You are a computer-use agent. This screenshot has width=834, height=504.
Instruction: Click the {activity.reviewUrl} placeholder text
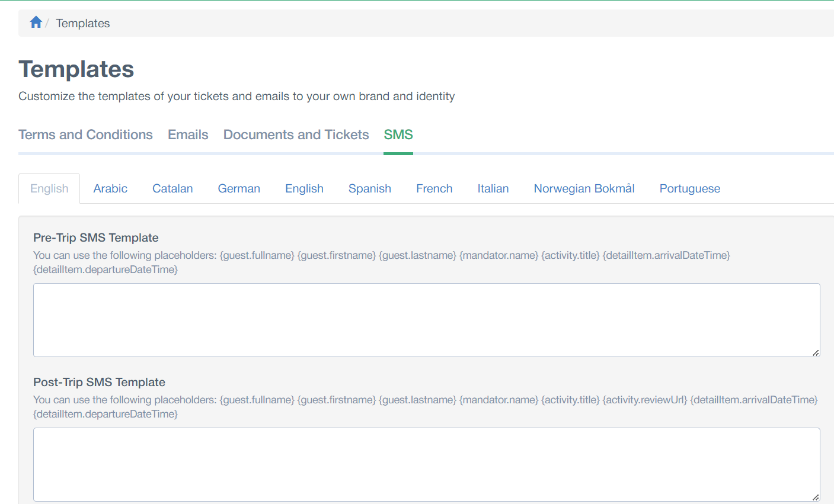coord(645,400)
